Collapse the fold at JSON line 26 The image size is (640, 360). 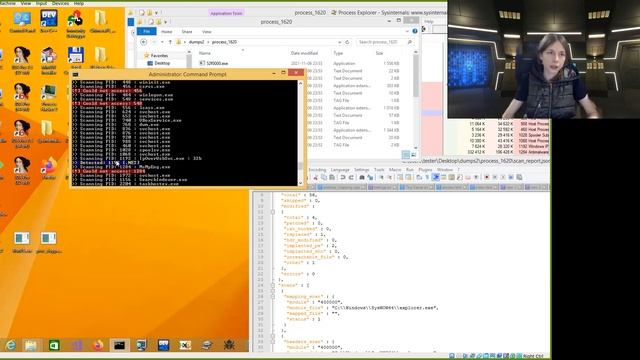pyautogui.click(x=273, y=297)
